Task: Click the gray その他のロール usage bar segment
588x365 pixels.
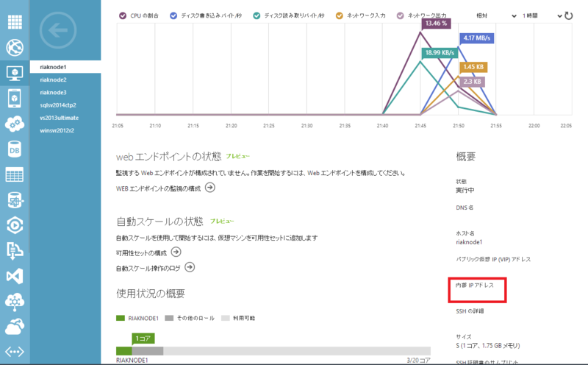Action: [x=148, y=351]
